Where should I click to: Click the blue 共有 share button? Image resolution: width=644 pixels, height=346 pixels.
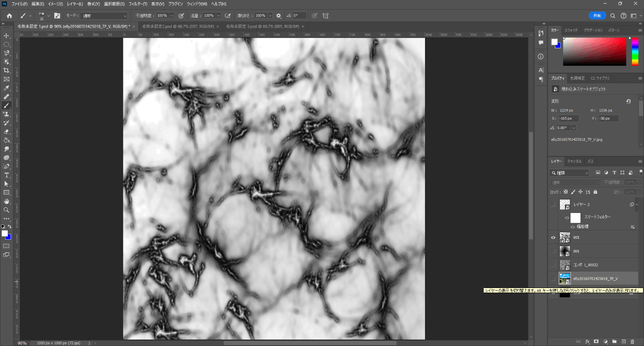tap(597, 16)
